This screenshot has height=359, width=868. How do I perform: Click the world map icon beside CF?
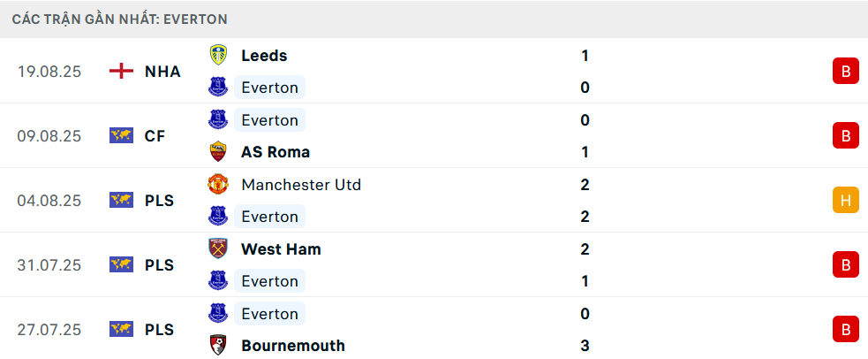pos(121,136)
